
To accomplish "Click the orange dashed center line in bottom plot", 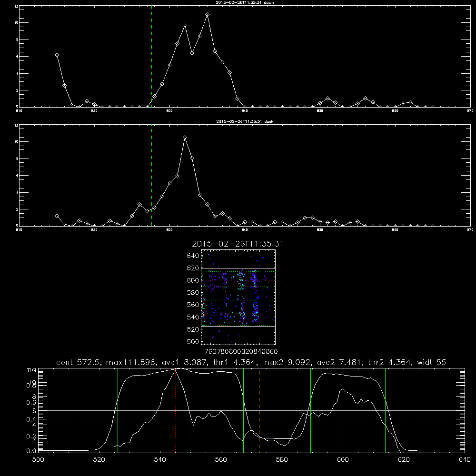I will point(259,410).
